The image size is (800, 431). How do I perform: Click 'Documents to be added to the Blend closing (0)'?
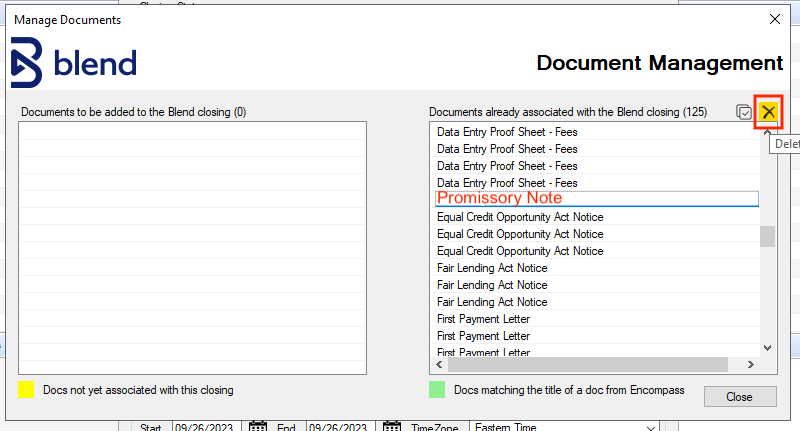point(134,112)
